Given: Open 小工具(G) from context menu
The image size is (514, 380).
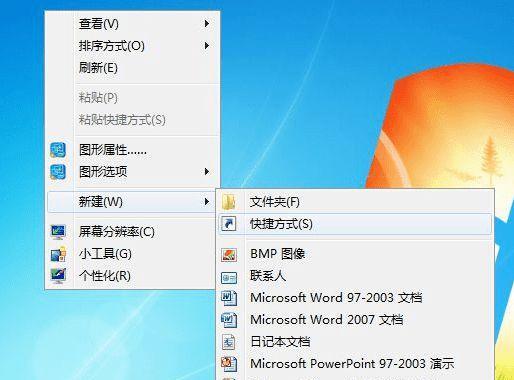Looking at the screenshot, I should (x=133, y=254).
